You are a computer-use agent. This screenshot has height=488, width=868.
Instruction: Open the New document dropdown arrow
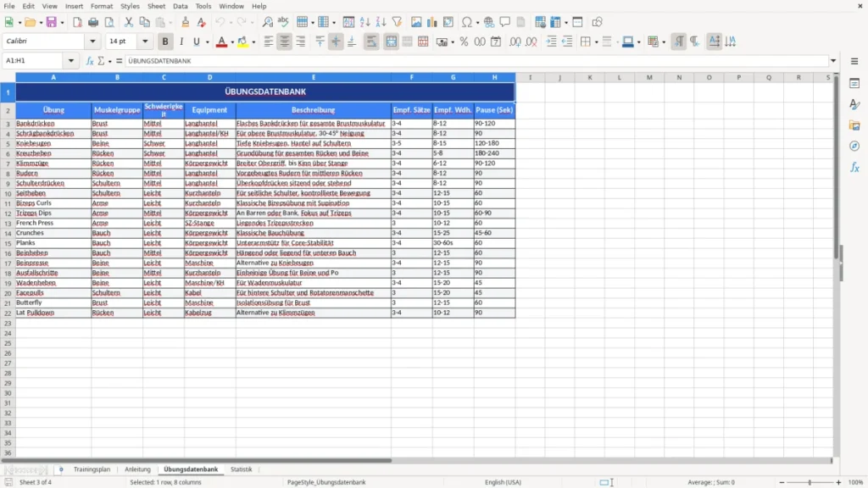click(19, 23)
